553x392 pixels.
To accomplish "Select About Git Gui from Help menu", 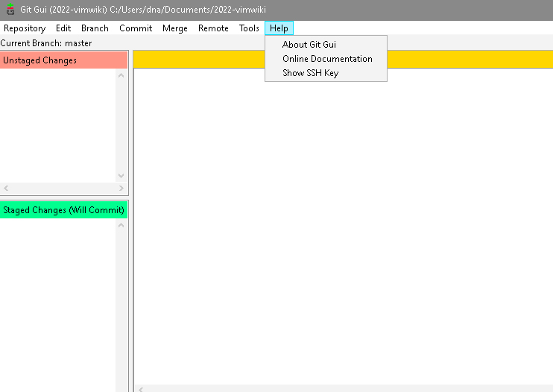I will (309, 45).
